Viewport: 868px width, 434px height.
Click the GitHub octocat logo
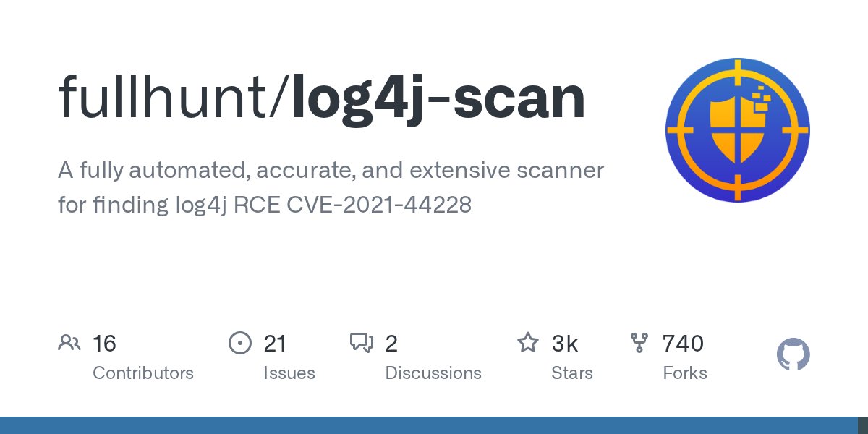click(x=793, y=355)
